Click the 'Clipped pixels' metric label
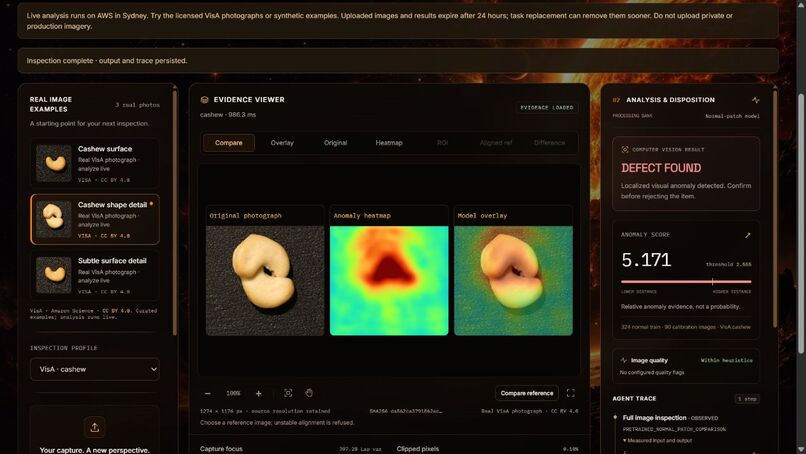Image resolution: width=806 pixels, height=454 pixels. [x=418, y=449]
